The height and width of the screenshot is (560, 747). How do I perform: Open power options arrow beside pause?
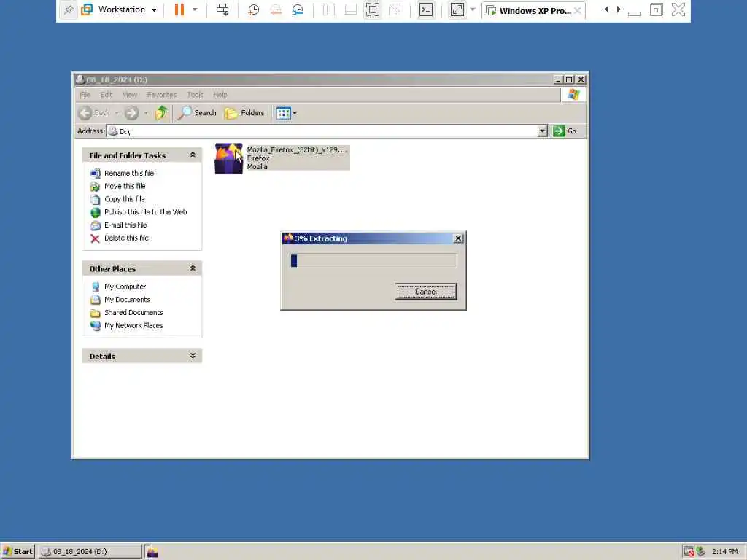(194, 9)
